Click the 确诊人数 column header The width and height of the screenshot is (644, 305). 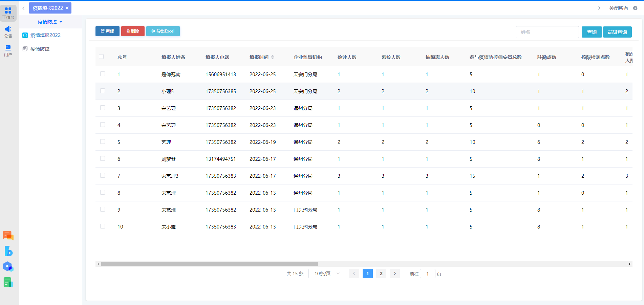coord(347,57)
